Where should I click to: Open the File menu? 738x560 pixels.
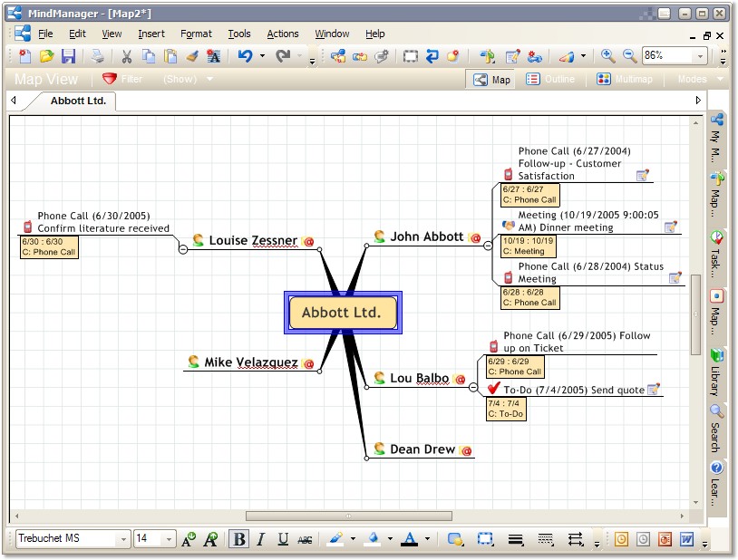45,34
